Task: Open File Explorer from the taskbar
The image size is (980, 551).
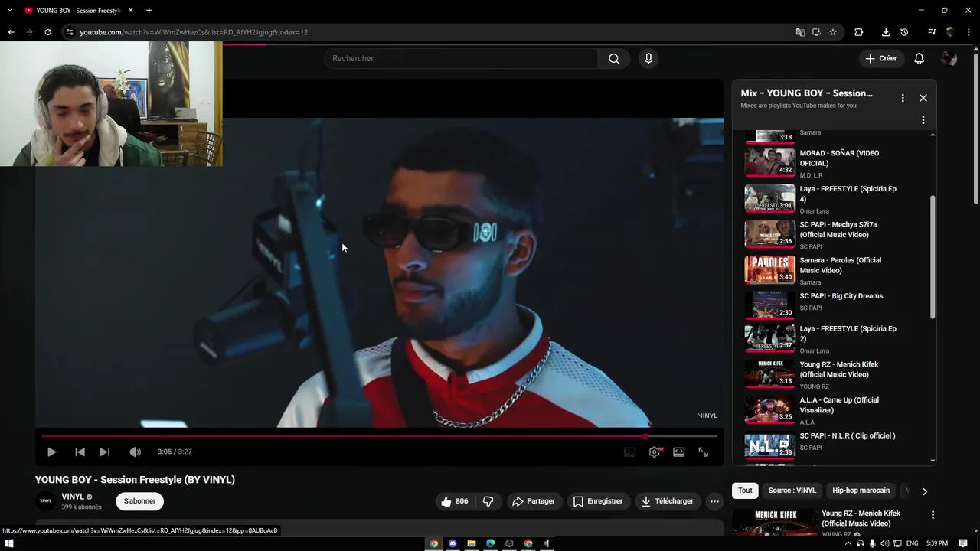Action: (x=472, y=543)
